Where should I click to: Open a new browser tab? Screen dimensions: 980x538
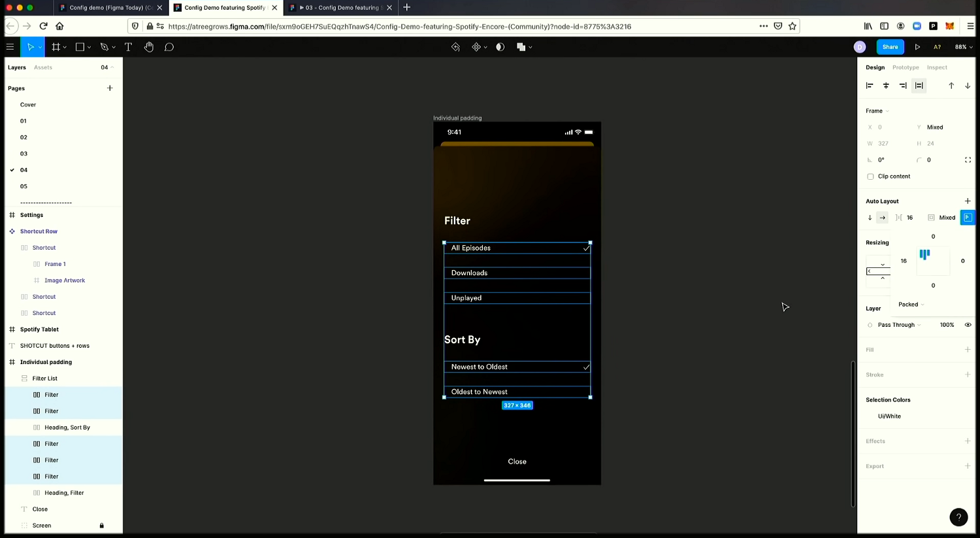(406, 7)
